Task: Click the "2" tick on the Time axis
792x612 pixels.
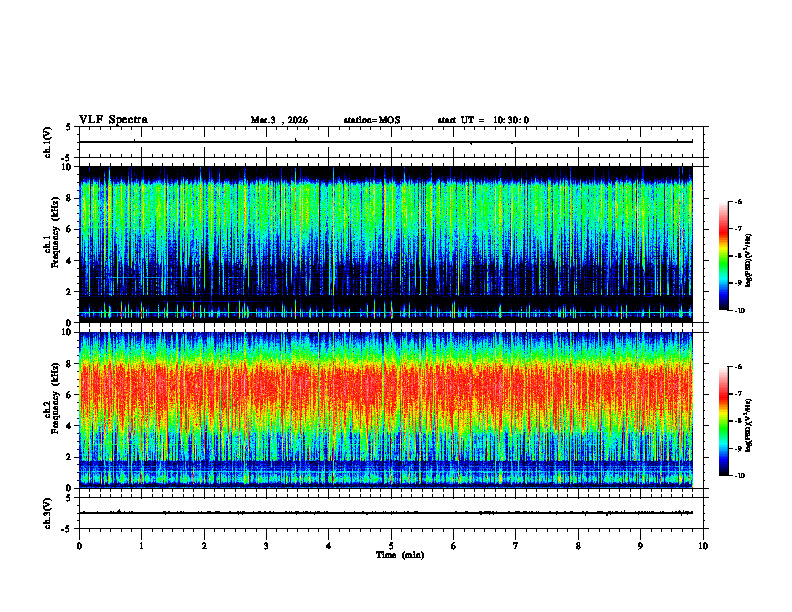Action: (x=204, y=546)
